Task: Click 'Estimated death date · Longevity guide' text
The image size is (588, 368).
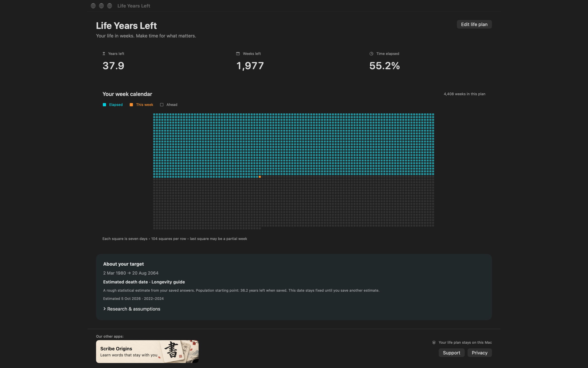Action: click(144, 282)
